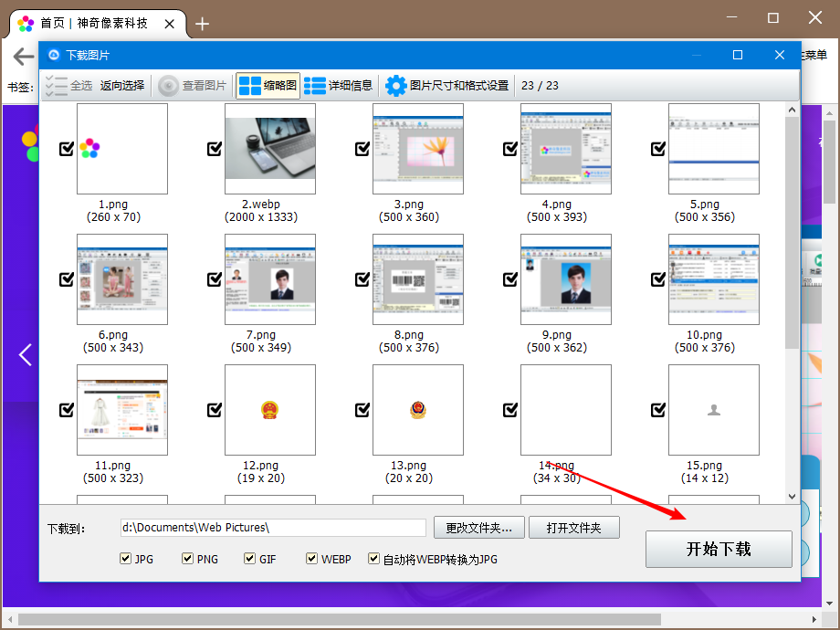
Task: Switch to the 首页 | 神奇像素科技 tab
Action: click(x=88, y=24)
